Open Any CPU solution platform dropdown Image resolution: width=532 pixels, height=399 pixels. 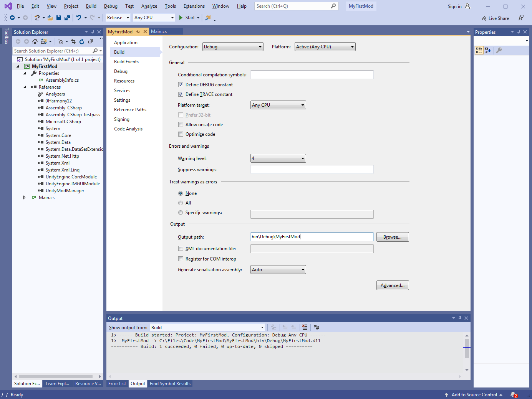154,18
